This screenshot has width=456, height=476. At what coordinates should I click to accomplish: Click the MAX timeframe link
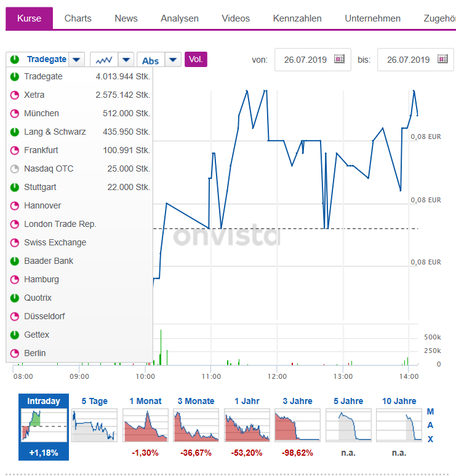[x=430, y=425]
